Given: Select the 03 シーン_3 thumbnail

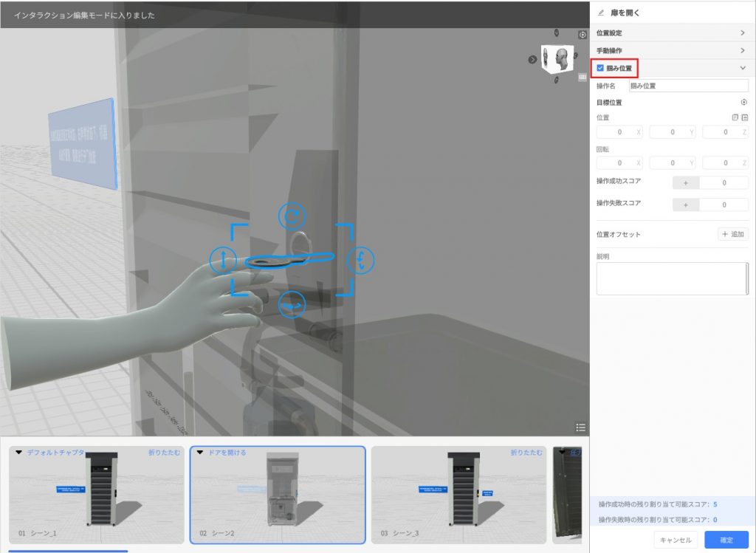Looking at the screenshot, I should tap(456, 495).
